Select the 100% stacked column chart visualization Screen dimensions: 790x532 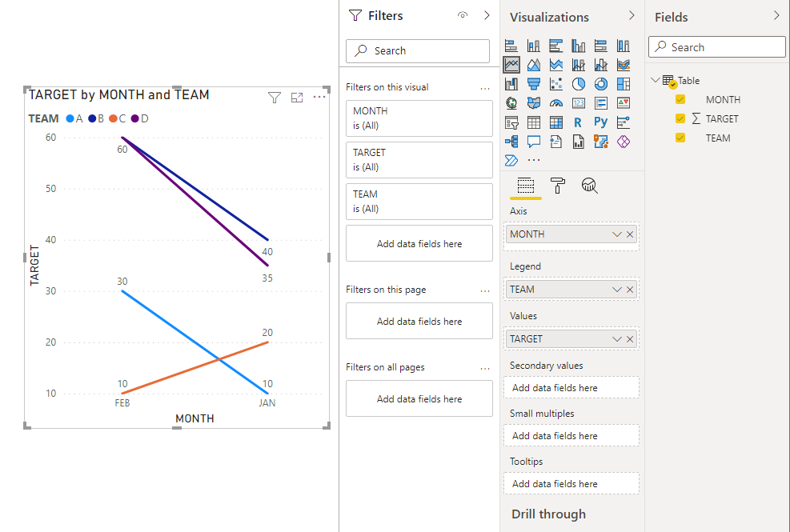pos(624,46)
